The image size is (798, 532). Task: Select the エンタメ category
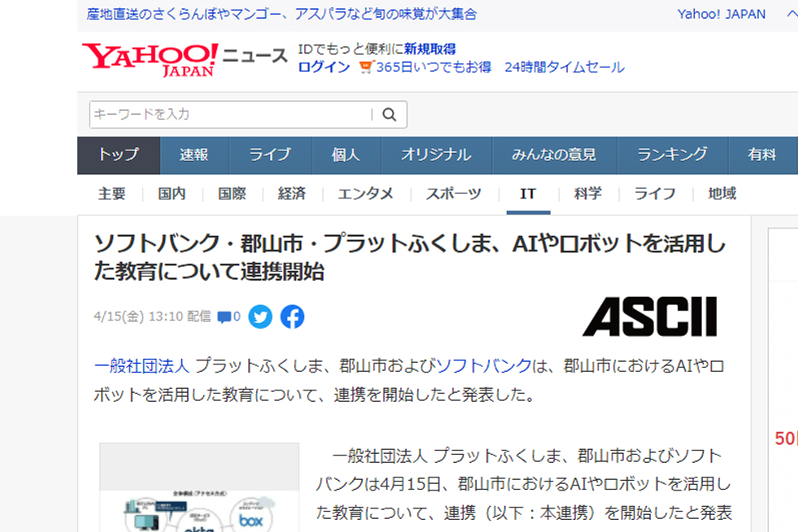point(366,194)
